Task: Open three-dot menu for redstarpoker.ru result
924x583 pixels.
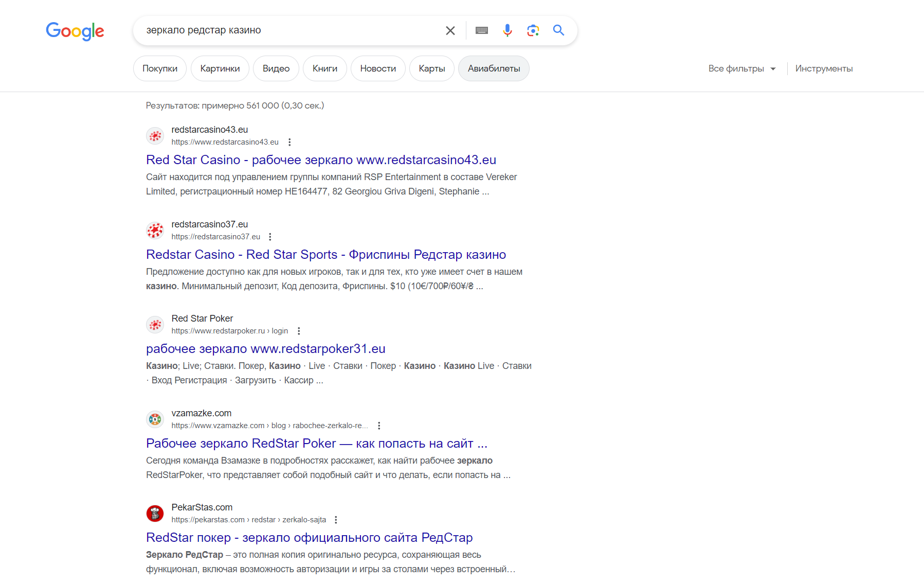Action: tap(299, 331)
